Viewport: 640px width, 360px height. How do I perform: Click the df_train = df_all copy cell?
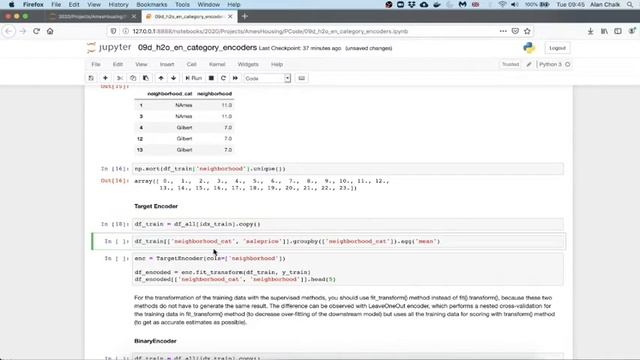[x=348, y=224]
